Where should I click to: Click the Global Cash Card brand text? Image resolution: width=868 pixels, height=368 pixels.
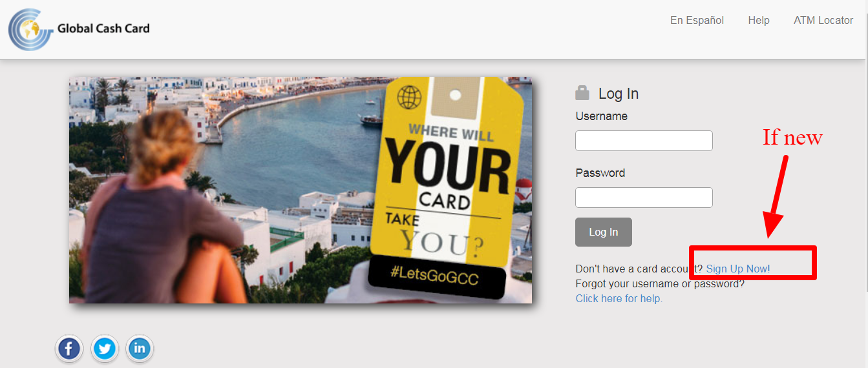(x=103, y=28)
